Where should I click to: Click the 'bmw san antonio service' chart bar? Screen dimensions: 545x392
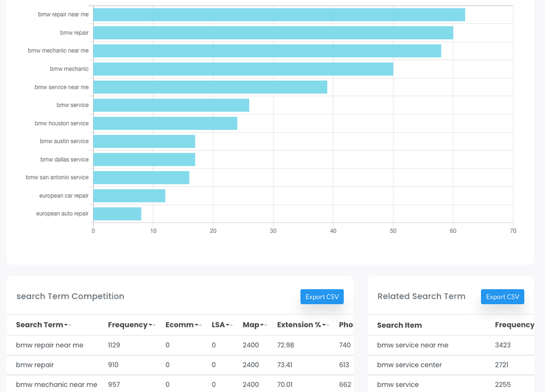(x=141, y=177)
